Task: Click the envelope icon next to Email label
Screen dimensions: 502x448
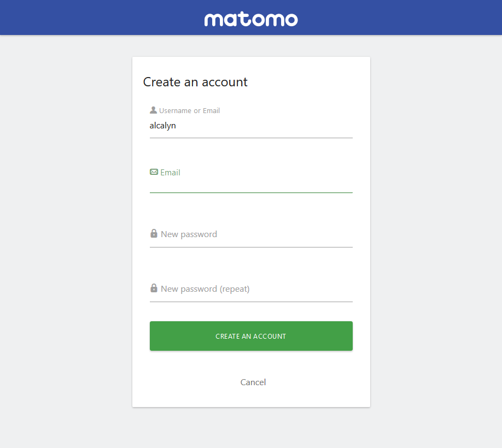Action: pos(153,172)
